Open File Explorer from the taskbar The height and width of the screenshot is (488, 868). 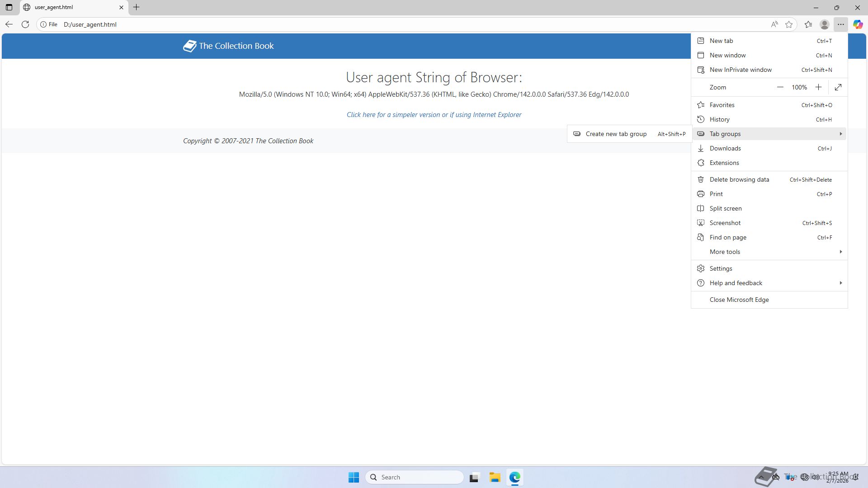click(x=495, y=477)
